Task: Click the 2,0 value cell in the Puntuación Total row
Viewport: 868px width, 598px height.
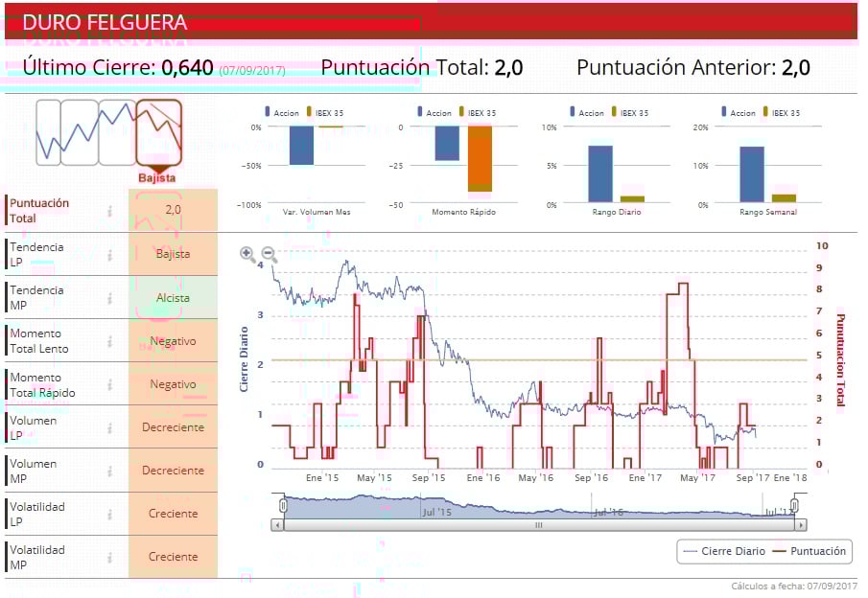Action: coord(173,210)
